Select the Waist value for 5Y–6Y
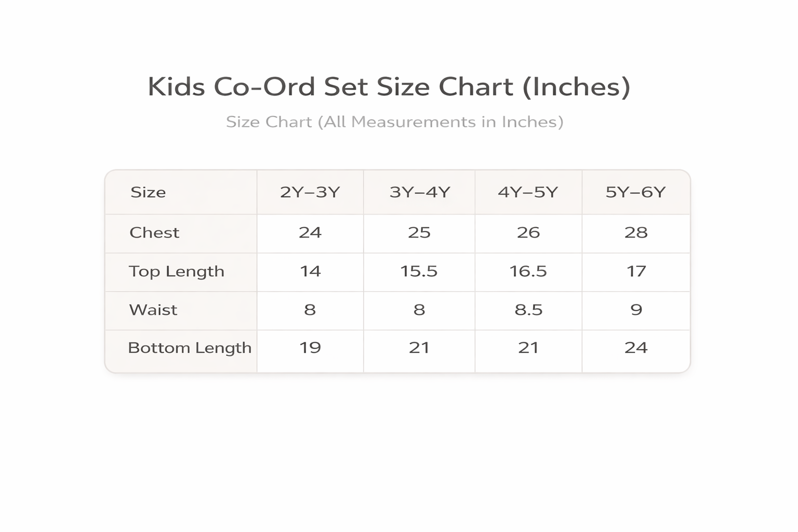798x532 pixels. (636, 310)
